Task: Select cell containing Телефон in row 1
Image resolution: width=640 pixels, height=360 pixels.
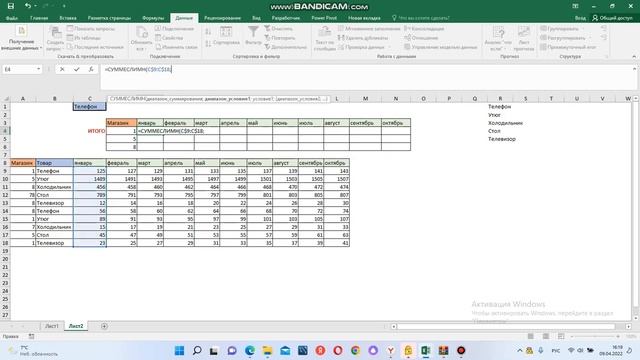Action: (x=90, y=107)
